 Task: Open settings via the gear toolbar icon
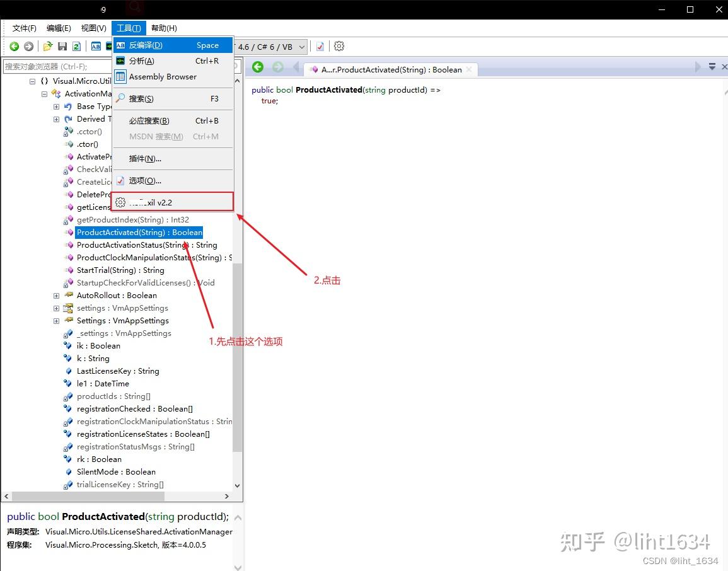(x=338, y=46)
